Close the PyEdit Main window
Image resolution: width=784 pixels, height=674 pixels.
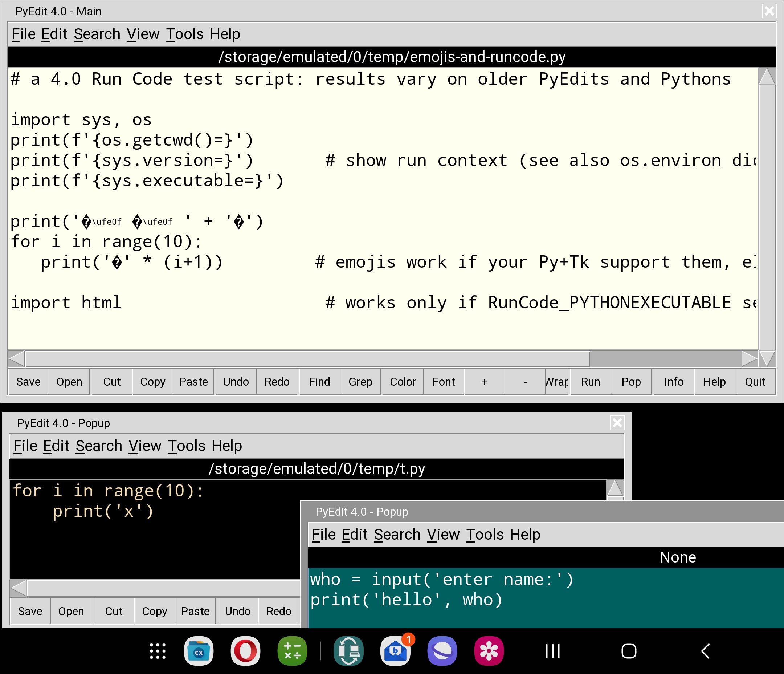pyautogui.click(x=769, y=11)
